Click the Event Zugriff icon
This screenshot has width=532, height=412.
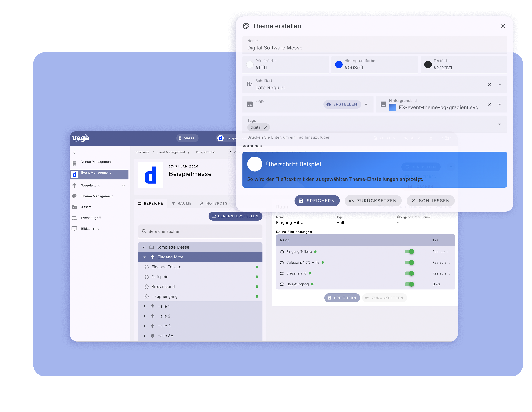[x=74, y=218]
